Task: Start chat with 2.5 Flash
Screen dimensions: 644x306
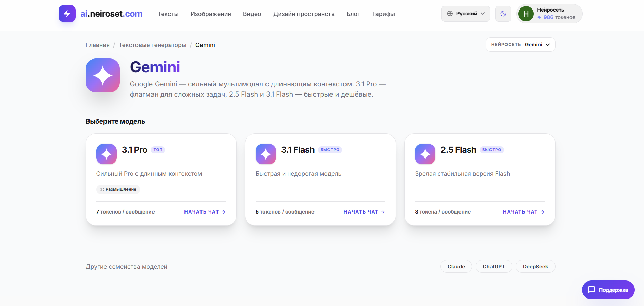Action: coord(524,212)
